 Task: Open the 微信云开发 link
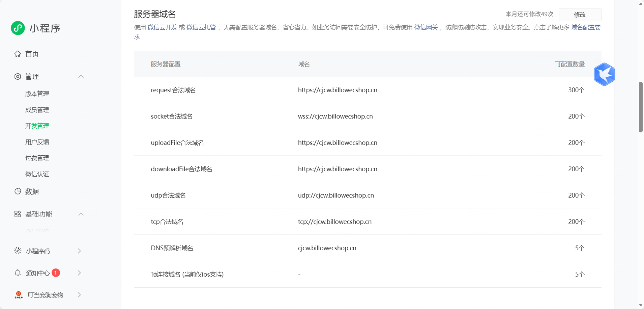(x=162, y=27)
